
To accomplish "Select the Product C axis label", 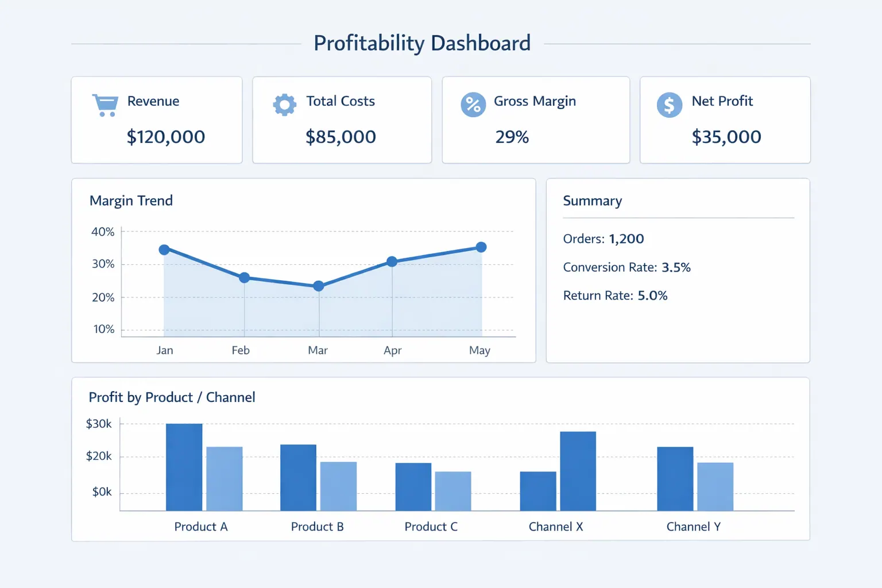I will pos(431,527).
